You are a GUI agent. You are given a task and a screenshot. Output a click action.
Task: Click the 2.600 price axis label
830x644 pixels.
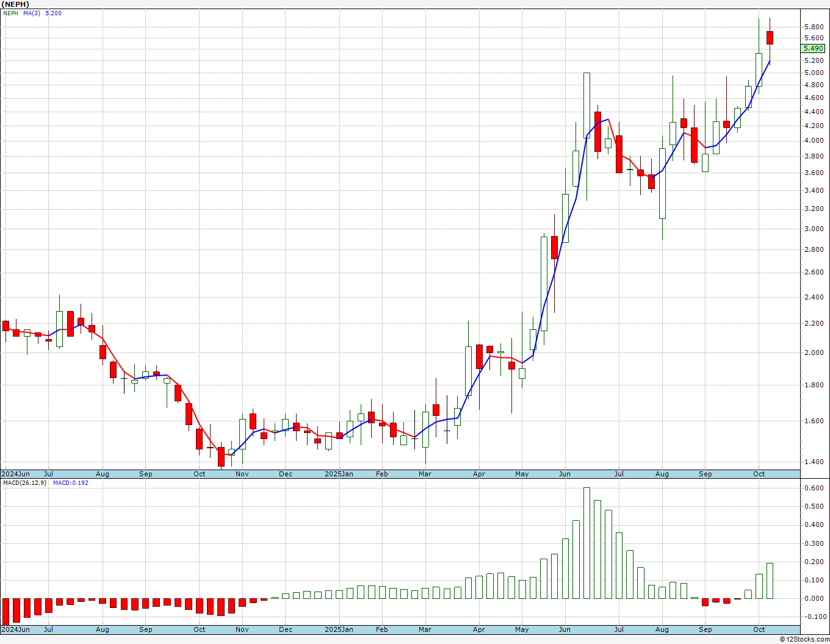(x=814, y=272)
